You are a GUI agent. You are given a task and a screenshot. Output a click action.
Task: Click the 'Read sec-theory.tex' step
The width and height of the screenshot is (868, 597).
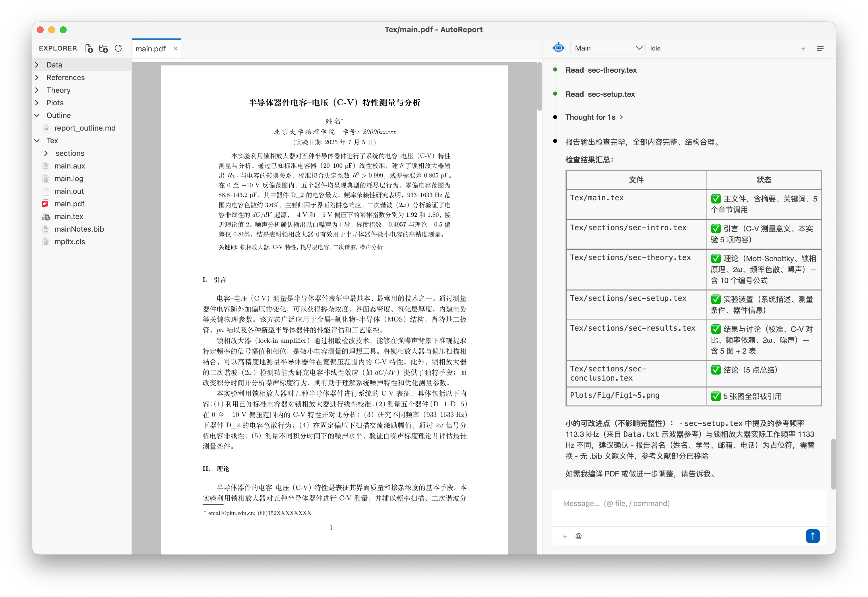coord(600,70)
